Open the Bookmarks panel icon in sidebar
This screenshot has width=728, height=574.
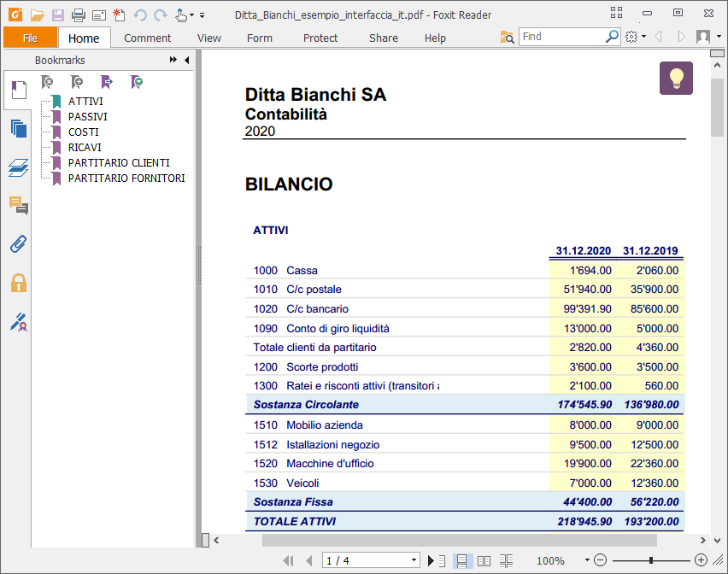19,90
